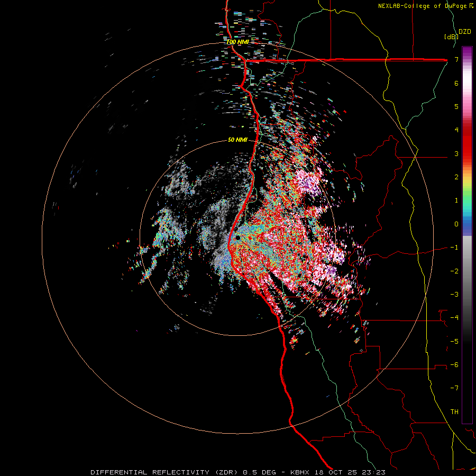Image resolution: width=476 pixels, height=476 pixels.
Task: Click the purple top of color scale
Action: click(x=467, y=52)
